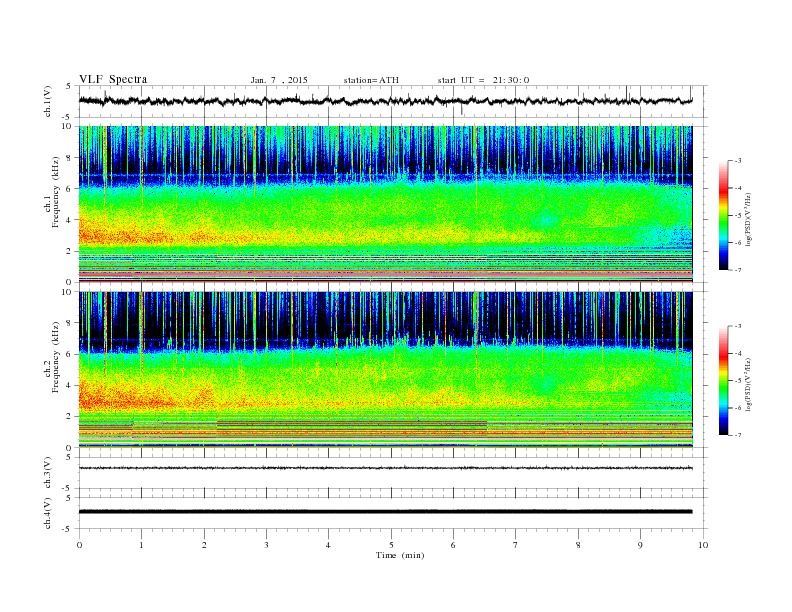Click the "6" time axis tick label
The width and height of the screenshot is (792, 612).
(x=453, y=545)
